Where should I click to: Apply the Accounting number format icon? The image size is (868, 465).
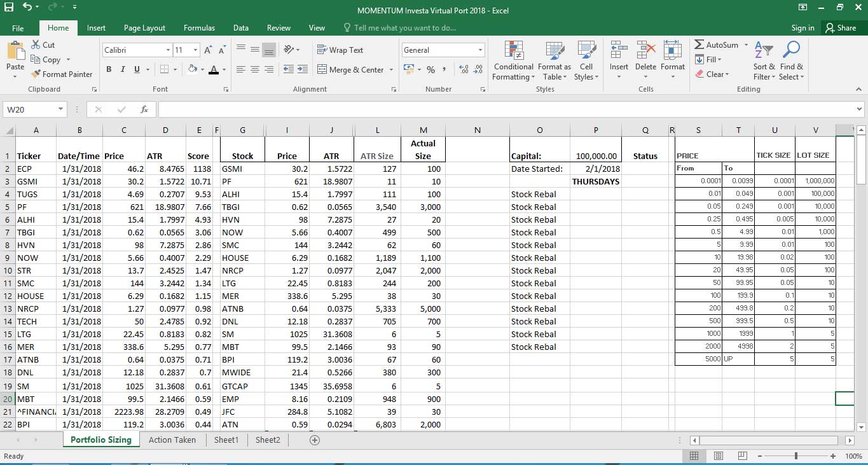pyautogui.click(x=408, y=69)
